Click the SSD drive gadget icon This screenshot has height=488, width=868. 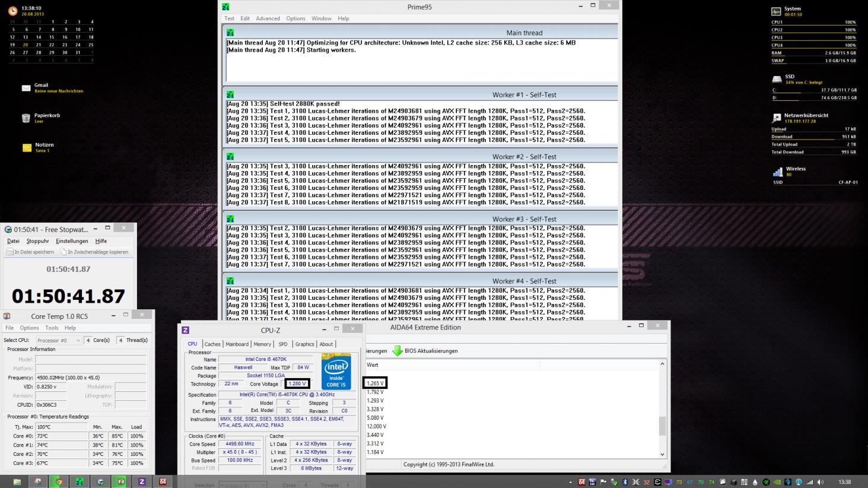pos(777,79)
